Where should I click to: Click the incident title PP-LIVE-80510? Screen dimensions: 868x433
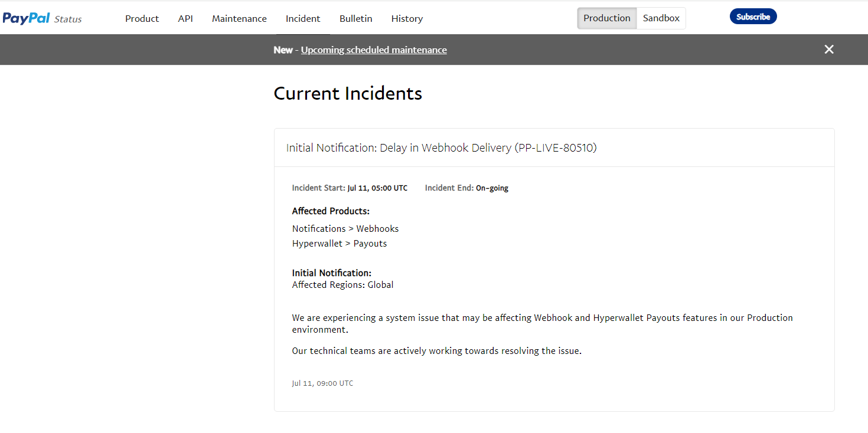(x=442, y=148)
